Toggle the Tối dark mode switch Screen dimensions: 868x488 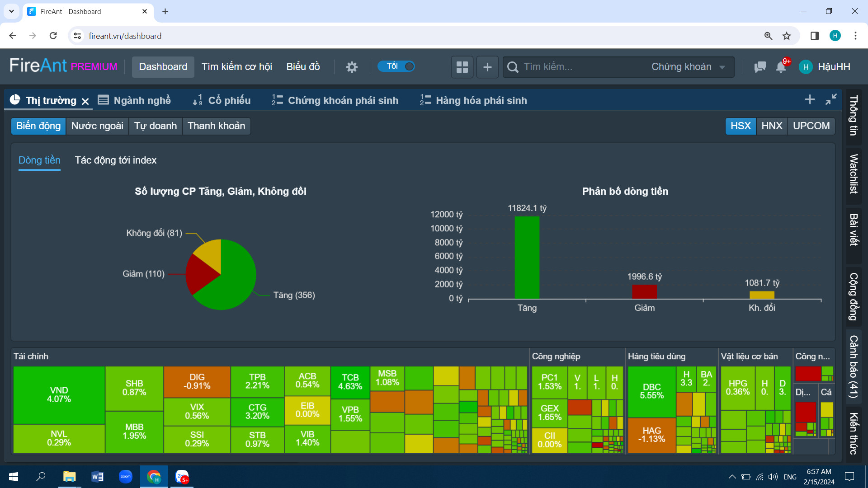coord(396,66)
